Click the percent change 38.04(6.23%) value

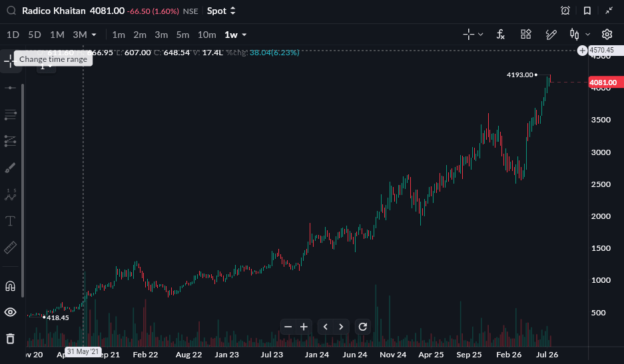(274, 53)
